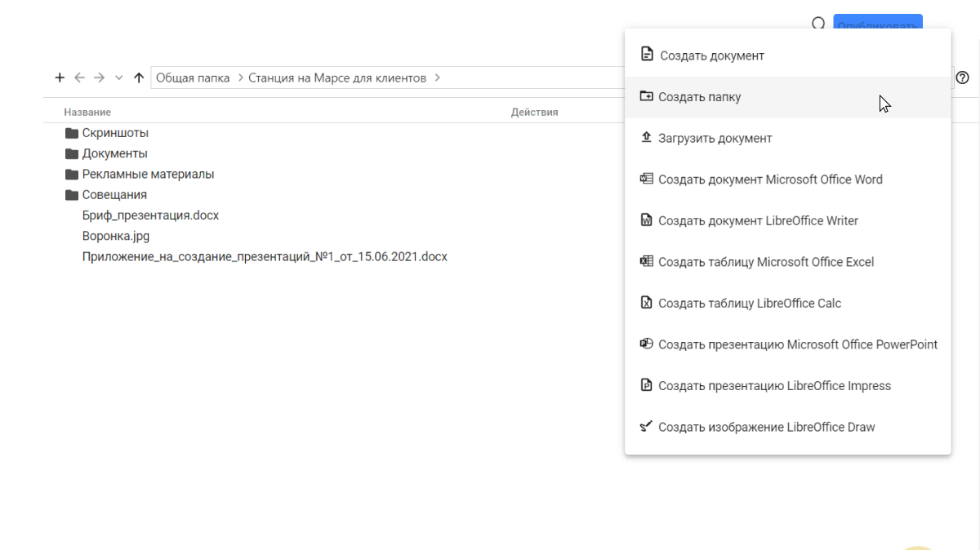Open the help question mark icon
The image size is (980, 550).
(963, 78)
